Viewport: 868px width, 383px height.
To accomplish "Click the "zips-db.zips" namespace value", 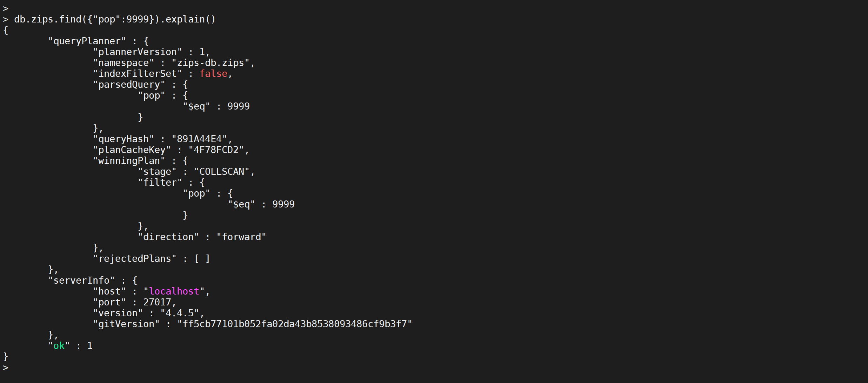I will pos(210,63).
